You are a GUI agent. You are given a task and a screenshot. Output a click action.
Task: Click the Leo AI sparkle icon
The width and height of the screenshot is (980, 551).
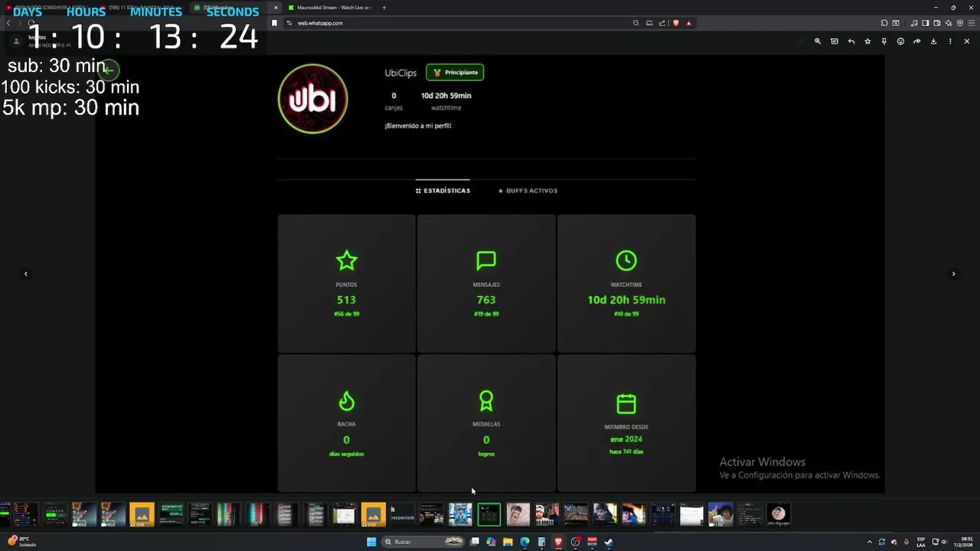click(948, 23)
